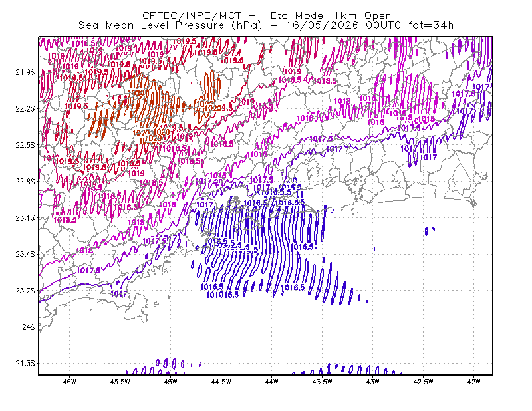The image size is (532, 411).
Task: Click the 23.1S latitude axis label
Action: pyautogui.click(x=25, y=217)
